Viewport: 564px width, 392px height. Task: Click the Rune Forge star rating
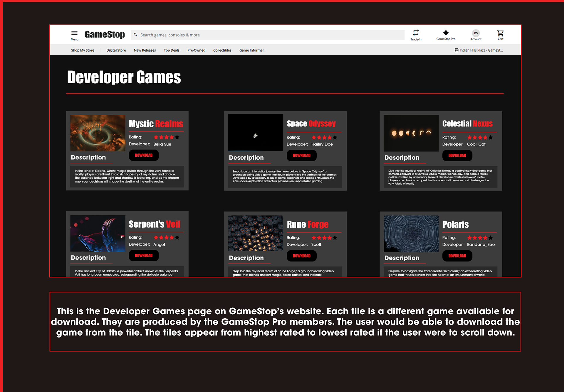(x=324, y=238)
